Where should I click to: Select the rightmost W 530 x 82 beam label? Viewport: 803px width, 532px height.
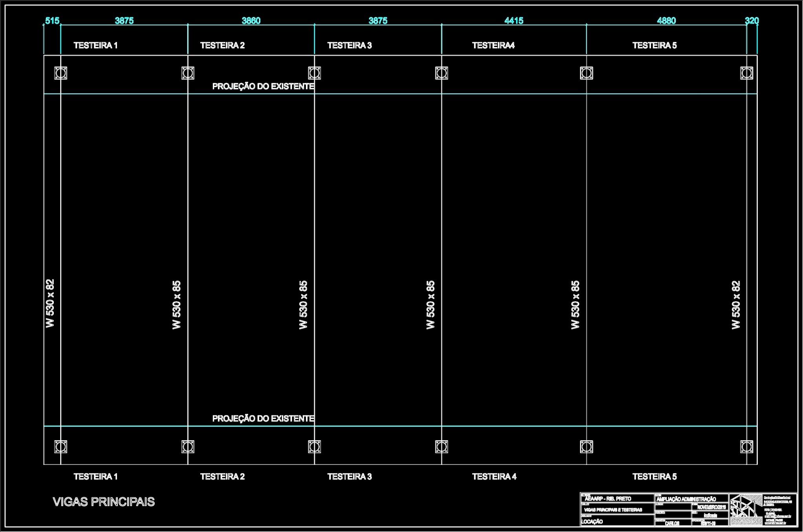click(735, 304)
